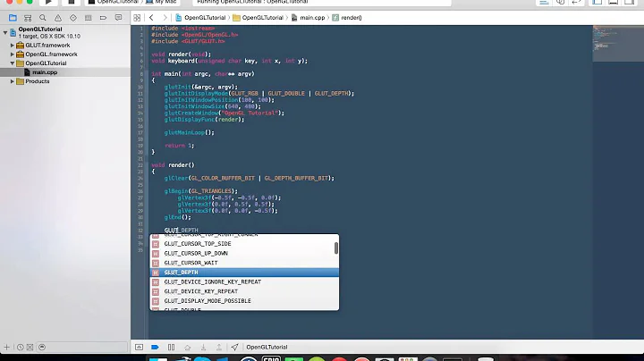Run the project with the Play button
The height and width of the screenshot is (361, 644).
pos(48,2)
